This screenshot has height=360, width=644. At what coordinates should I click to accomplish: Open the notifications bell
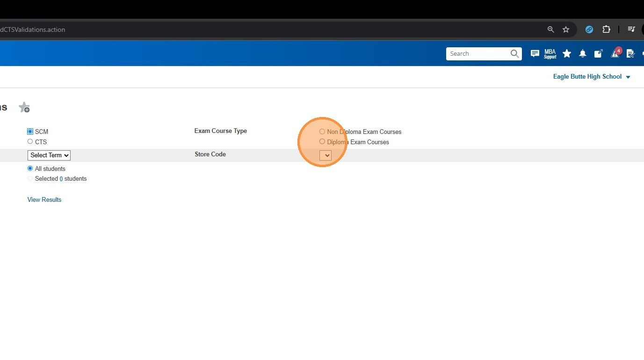[x=583, y=54]
